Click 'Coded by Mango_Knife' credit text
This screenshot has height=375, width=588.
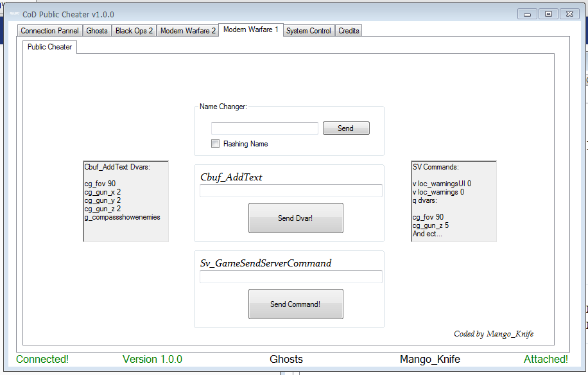click(494, 334)
